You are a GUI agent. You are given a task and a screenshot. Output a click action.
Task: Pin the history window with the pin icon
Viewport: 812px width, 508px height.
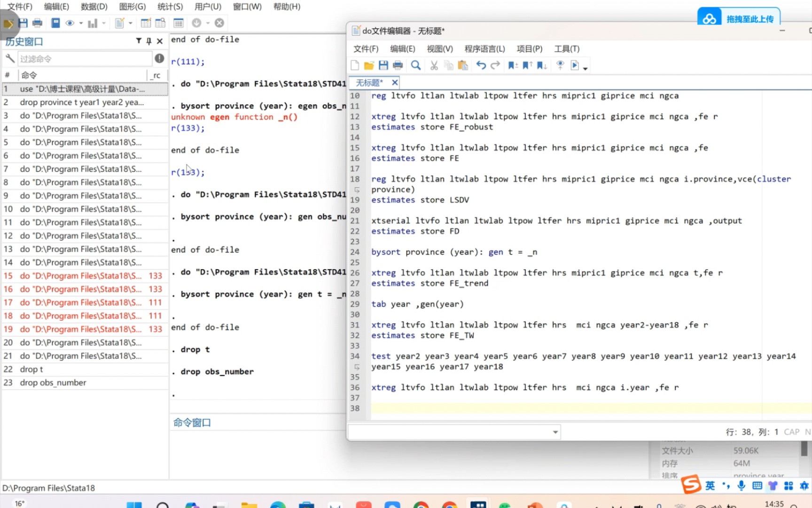pyautogui.click(x=149, y=41)
